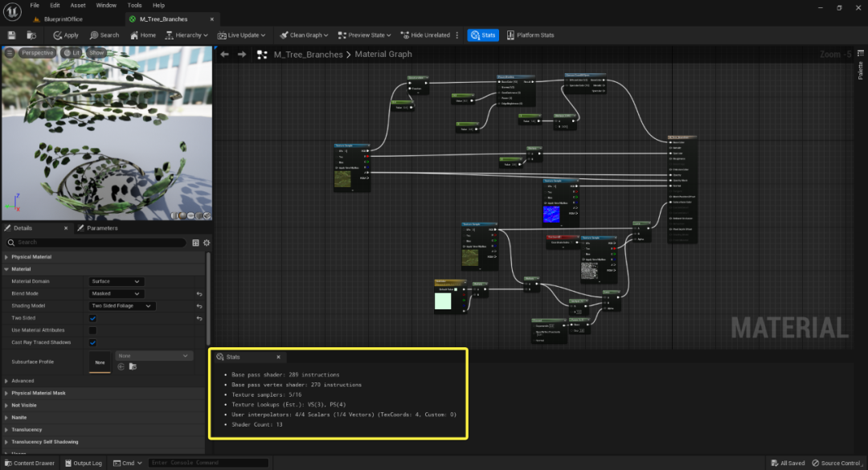The image size is (868, 470).
Task: Open the Window menu
Action: (106, 5)
